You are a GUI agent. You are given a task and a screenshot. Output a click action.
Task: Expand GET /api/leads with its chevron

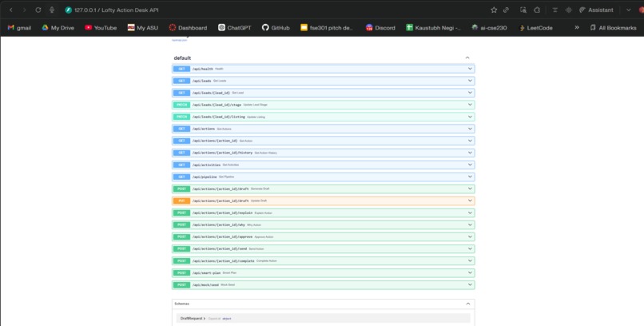470,81
